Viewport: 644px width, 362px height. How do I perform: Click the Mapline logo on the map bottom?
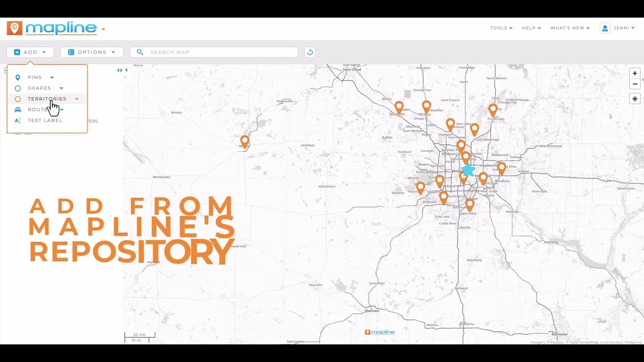[x=380, y=332]
